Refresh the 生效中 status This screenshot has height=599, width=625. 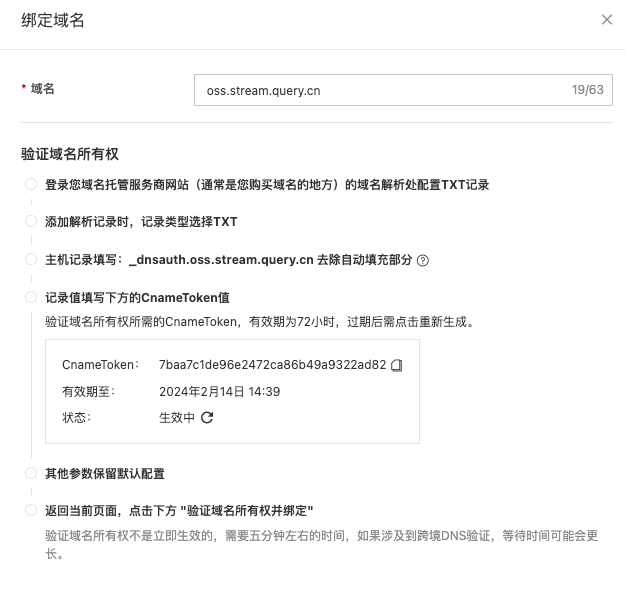tap(207, 418)
